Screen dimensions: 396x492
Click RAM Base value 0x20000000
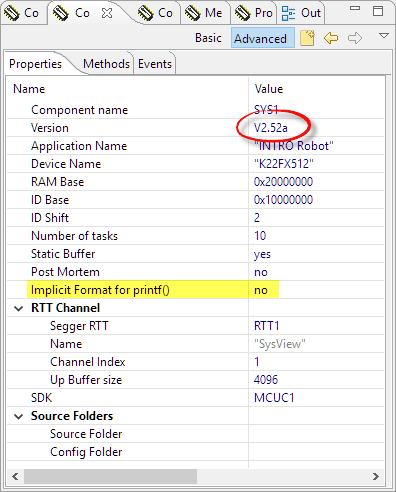tap(283, 182)
